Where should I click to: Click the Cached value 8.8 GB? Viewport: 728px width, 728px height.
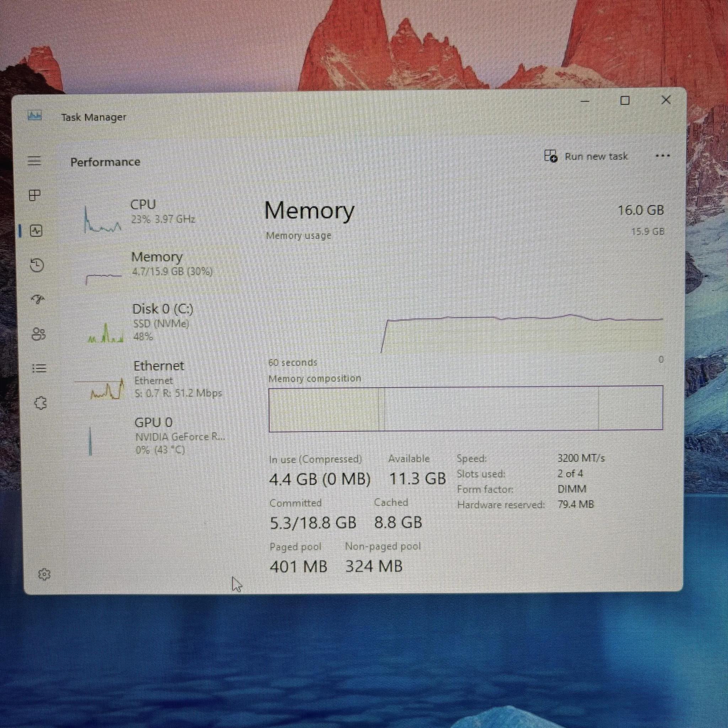tap(398, 522)
